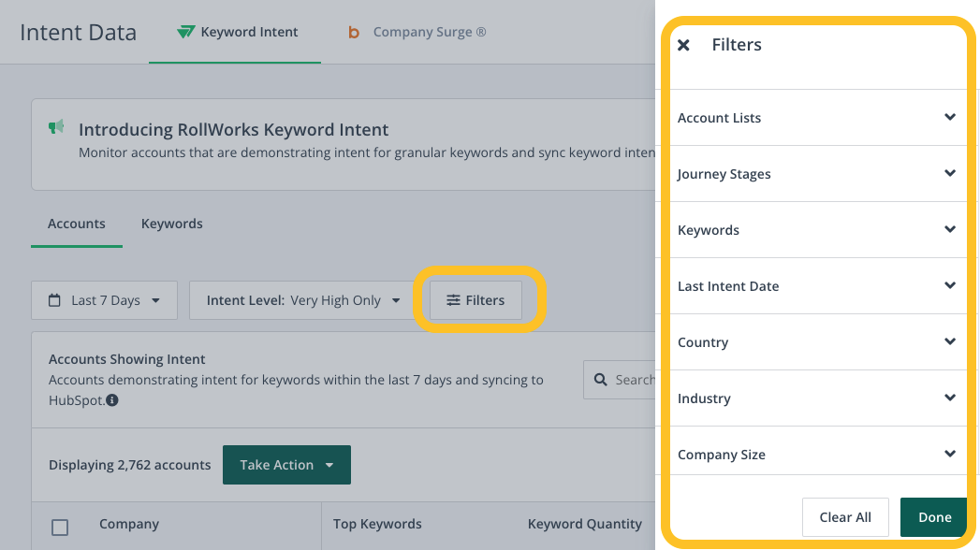
Task: Expand the Journey Stages filter
Action: (x=817, y=174)
